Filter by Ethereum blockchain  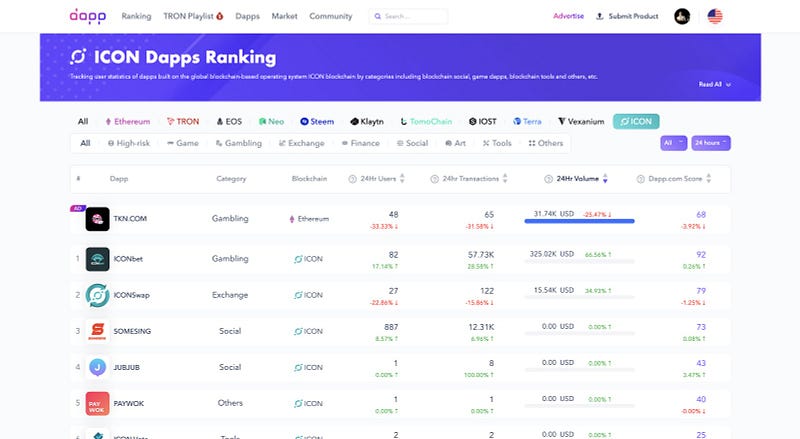pyautogui.click(x=128, y=121)
